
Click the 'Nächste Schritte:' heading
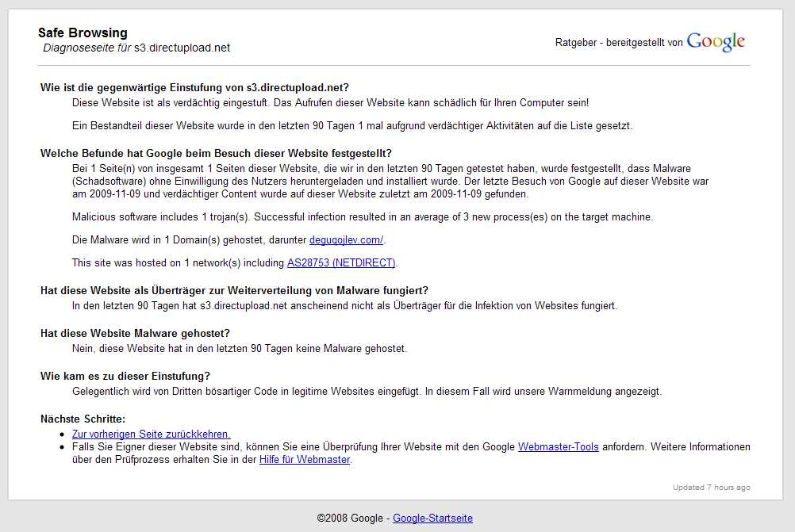point(83,419)
